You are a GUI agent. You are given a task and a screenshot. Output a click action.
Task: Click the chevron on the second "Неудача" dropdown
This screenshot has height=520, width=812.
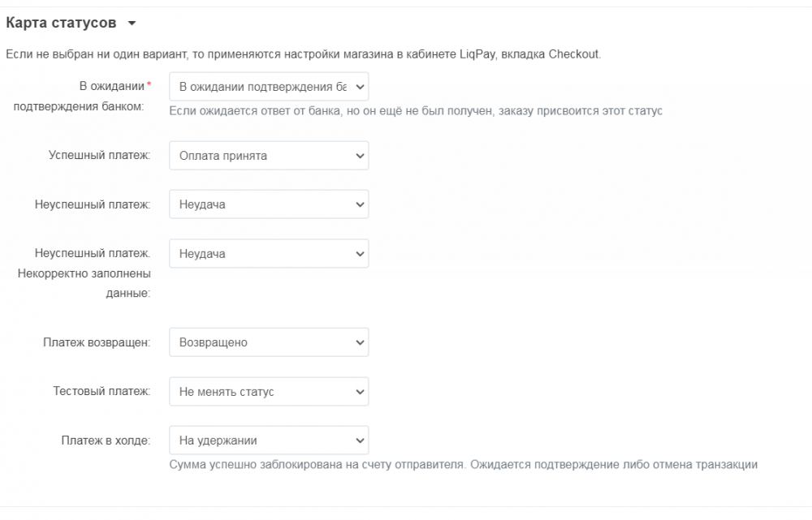pos(359,253)
